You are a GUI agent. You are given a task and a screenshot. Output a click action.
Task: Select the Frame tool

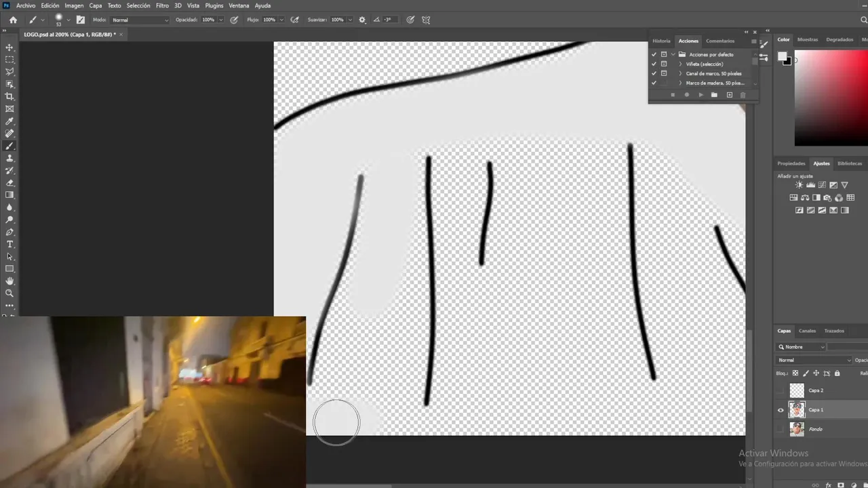9,108
